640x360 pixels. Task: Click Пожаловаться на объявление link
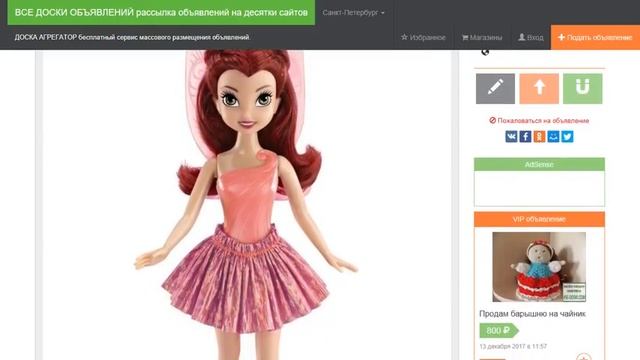tap(539, 120)
